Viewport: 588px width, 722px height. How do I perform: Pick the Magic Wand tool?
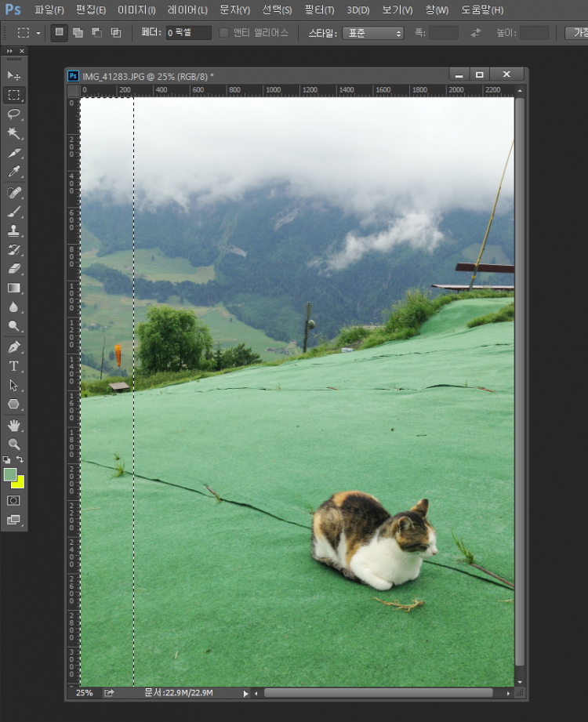coord(14,133)
